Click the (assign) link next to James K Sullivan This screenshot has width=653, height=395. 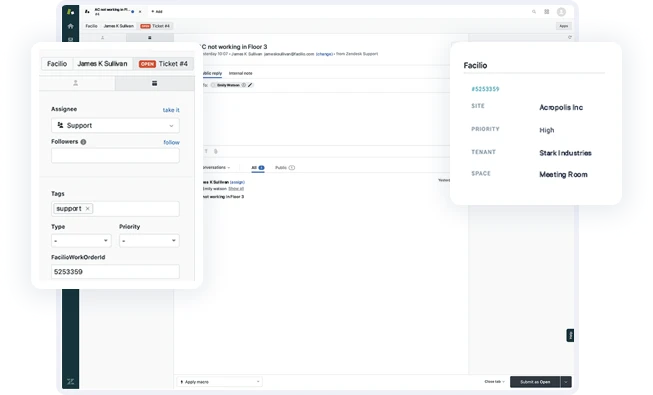(237, 182)
